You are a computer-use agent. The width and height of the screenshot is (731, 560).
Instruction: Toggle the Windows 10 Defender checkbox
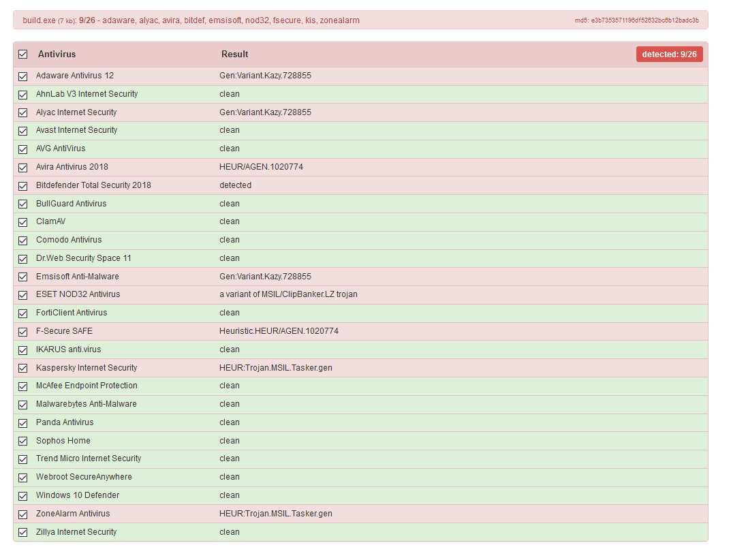click(23, 496)
